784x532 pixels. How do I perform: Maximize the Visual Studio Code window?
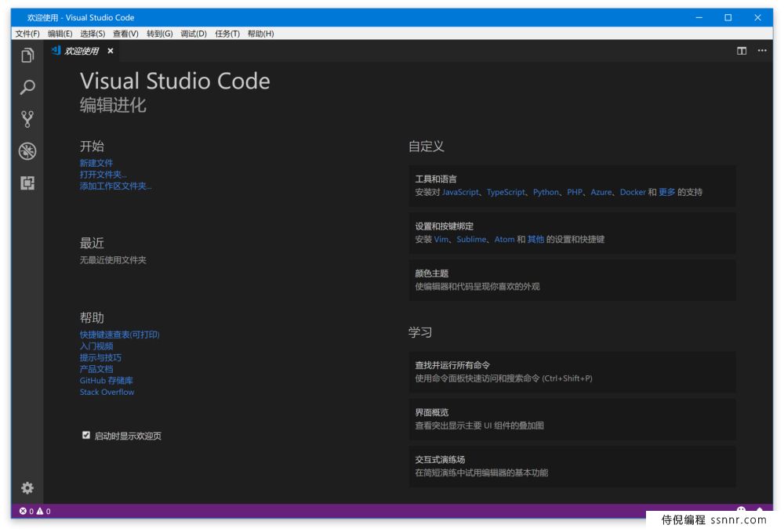click(728, 17)
